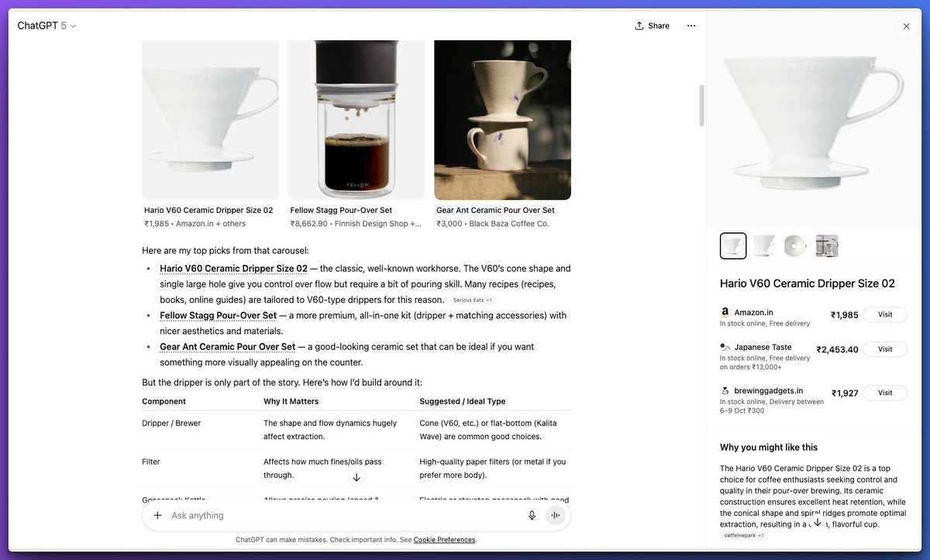The height and width of the screenshot is (560, 930).
Task: Open the Gear Ant Ceramic Pour Over Set link
Action: (227, 347)
